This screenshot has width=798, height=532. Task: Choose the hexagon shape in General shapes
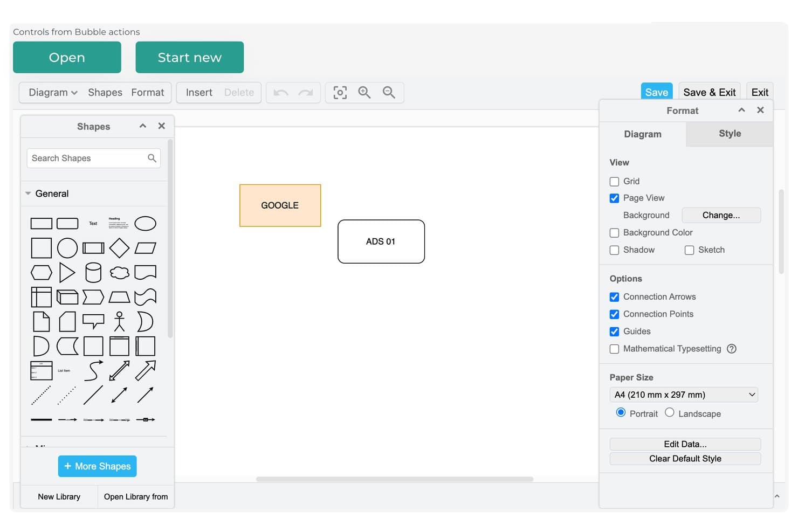click(x=42, y=273)
